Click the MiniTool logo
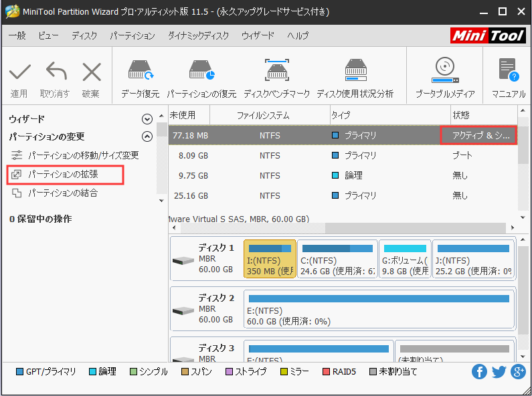532x396 pixels. point(489,35)
